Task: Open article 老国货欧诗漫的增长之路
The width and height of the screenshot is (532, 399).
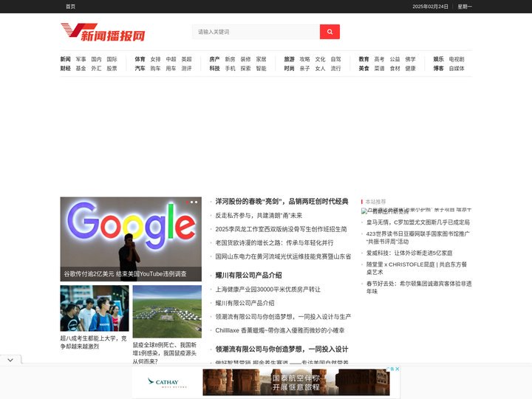Action: click(274, 242)
